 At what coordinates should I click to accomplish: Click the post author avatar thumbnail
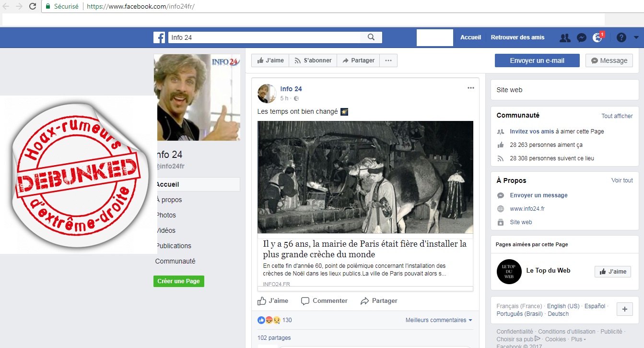pos(267,94)
